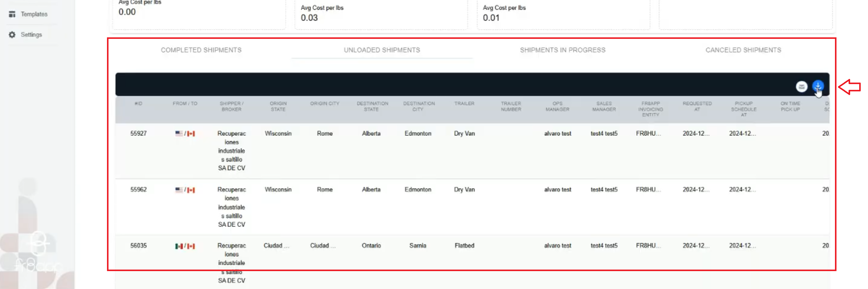This screenshot has width=868, height=289.
Task: Click Dry Van in row 55927
Action: tap(464, 133)
